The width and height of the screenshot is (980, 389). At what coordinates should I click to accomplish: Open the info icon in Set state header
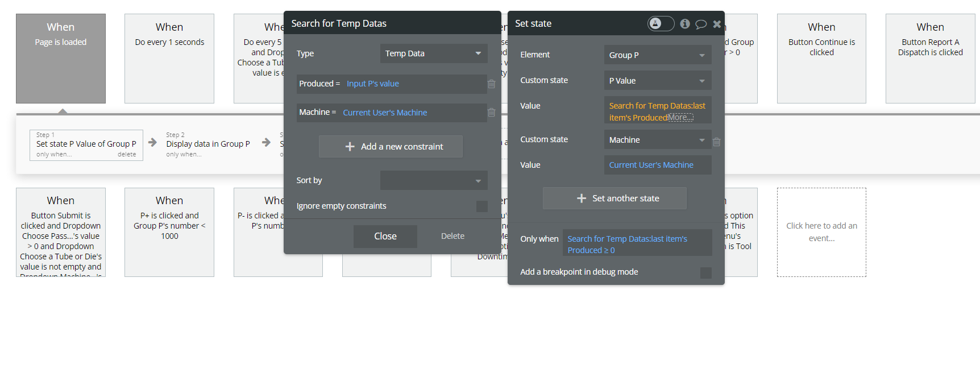pos(685,24)
